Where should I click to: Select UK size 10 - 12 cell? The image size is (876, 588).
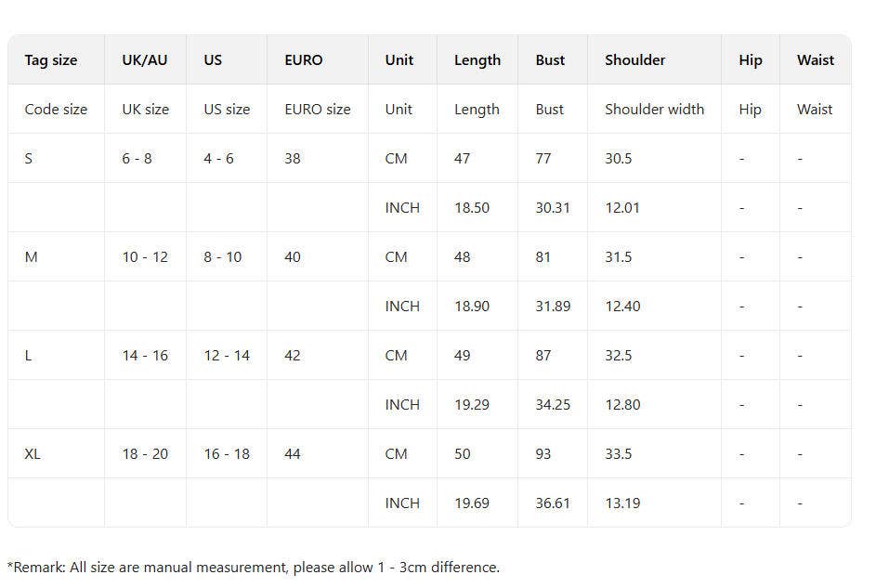pos(145,257)
